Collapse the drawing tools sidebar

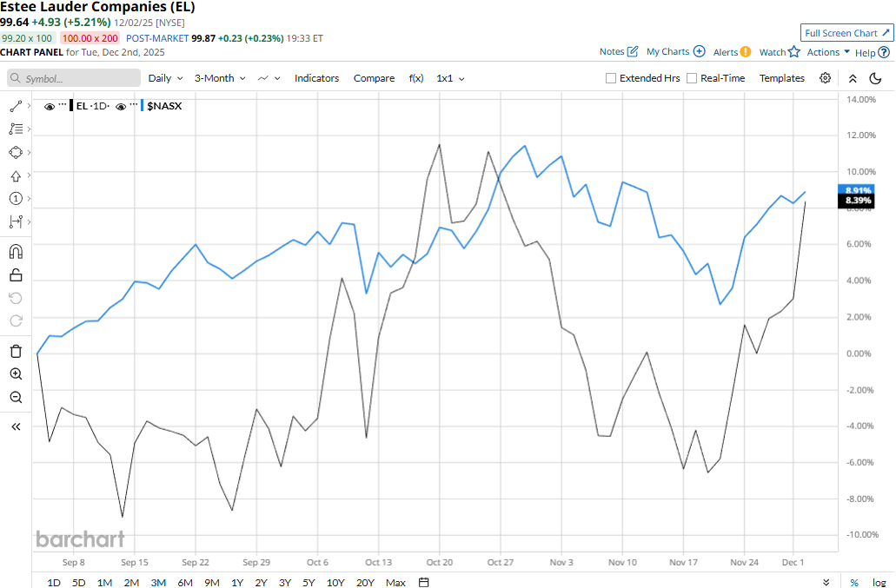tap(16, 427)
